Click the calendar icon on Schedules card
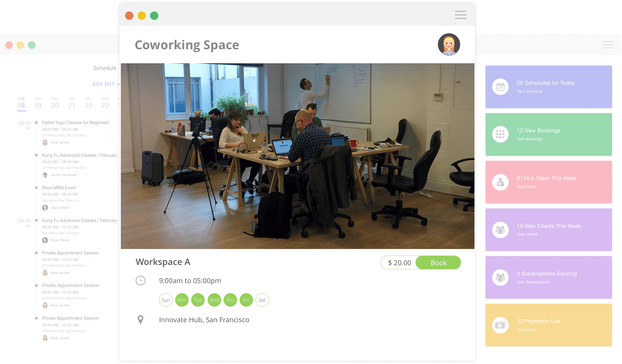This screenshot has height=364, width=622. (500, 87)
